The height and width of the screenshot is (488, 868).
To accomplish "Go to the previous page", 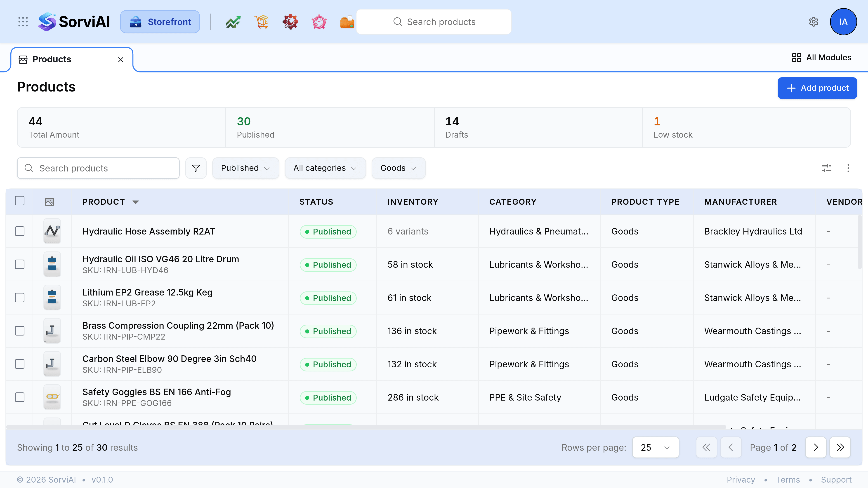I will click(731, 447).
